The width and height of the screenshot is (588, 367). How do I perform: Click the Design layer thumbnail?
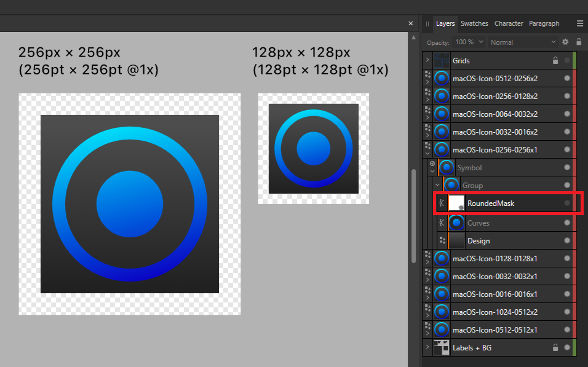tap(456, 240)
